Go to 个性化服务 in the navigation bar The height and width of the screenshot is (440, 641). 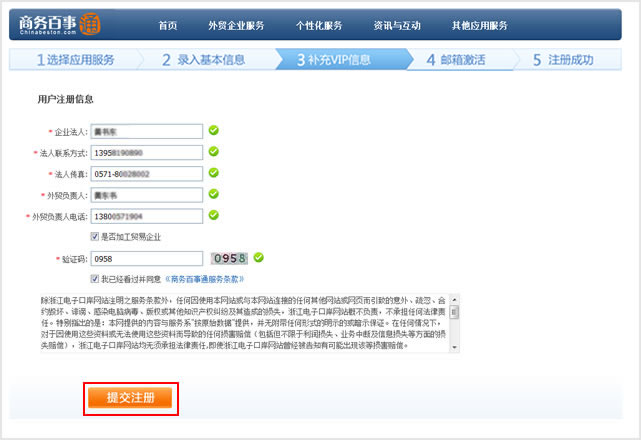(319, 25)
